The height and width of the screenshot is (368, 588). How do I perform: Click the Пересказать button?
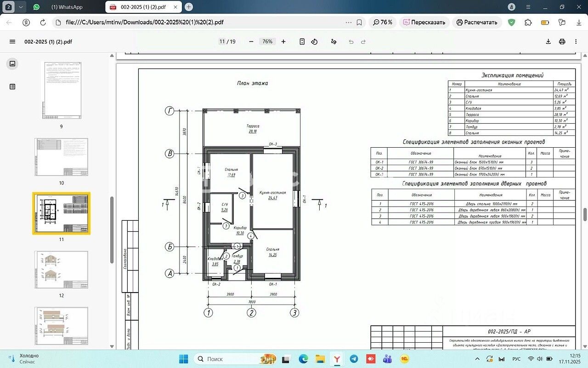(424, 22)
